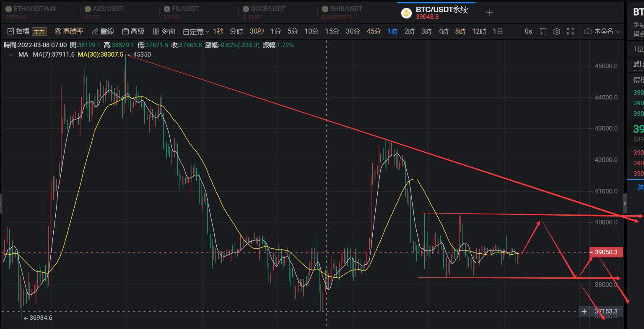Select the 1秒 timeframe

218,31
